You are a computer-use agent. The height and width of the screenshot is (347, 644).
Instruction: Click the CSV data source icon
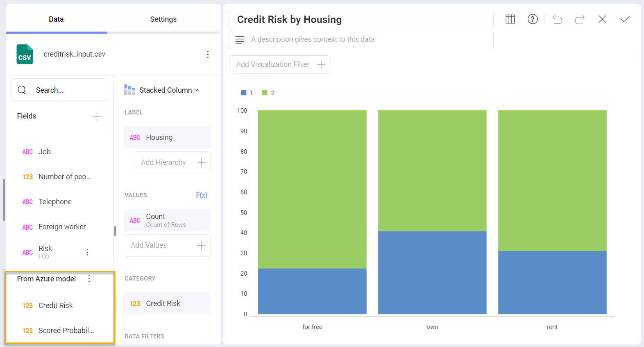25,54
